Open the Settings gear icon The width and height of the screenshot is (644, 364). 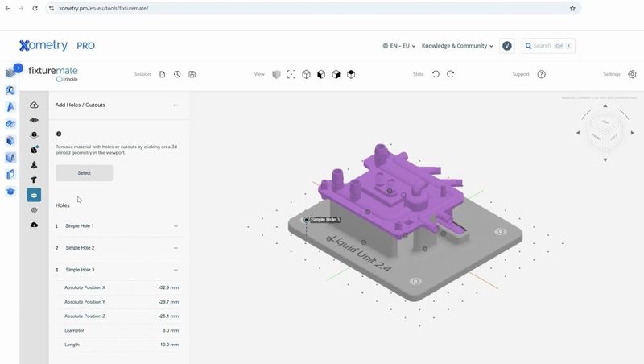pyautogui.click(x=632, y=74)
